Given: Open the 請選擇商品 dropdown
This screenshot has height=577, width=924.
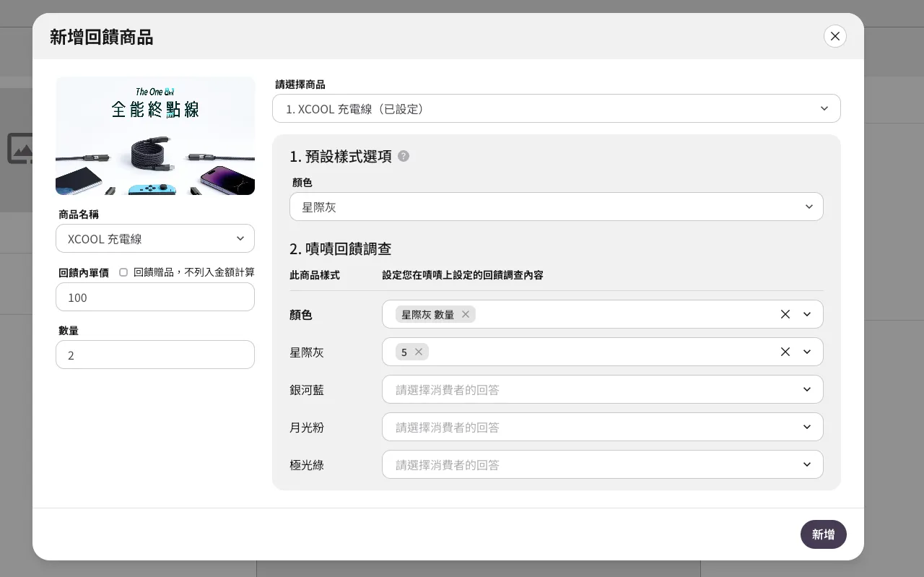Looking at the screenshot, I should coord(556,108).
